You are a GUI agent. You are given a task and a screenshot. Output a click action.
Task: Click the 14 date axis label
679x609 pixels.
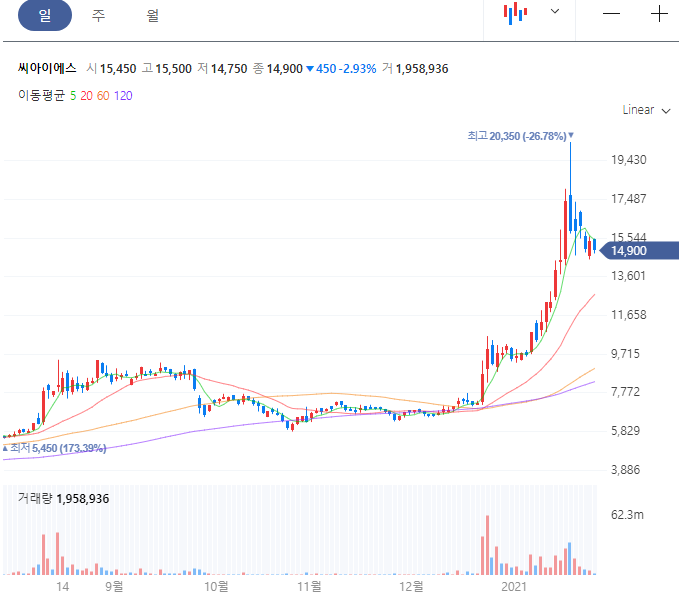coord(62,586)
